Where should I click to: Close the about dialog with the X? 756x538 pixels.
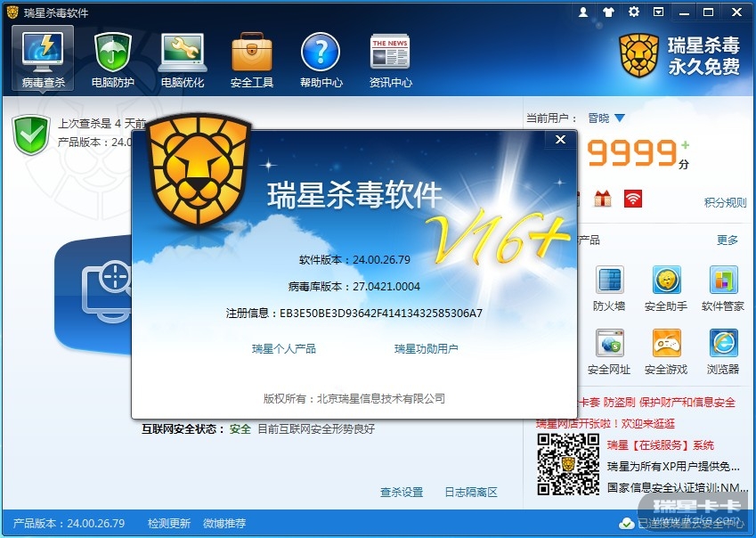pos(560,139)
